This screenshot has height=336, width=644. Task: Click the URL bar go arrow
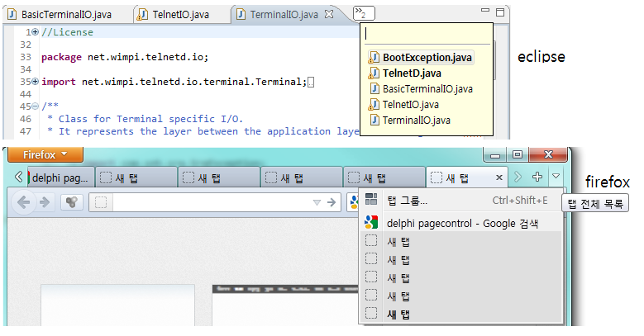pyautogui.click(x=332, y=202)
